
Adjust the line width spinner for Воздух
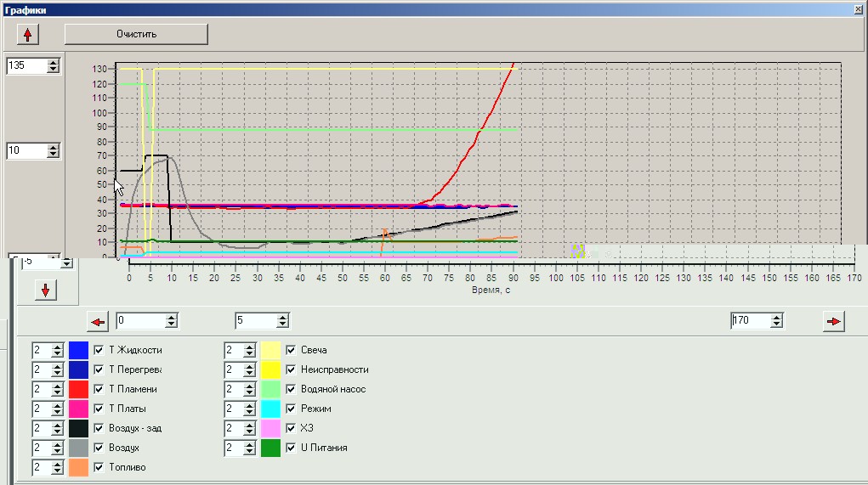pyautogui.click(x=57, y=448)
